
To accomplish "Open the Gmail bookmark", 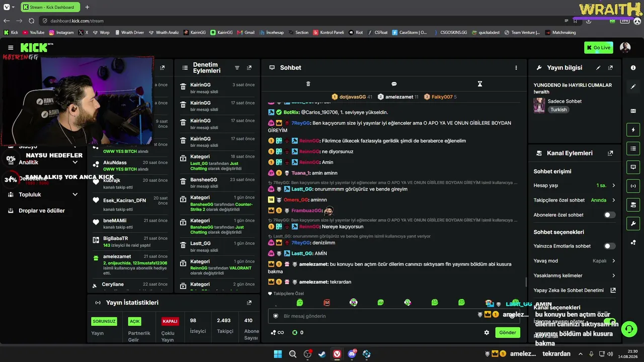I will pyautogui.click(x=246, y=32).
